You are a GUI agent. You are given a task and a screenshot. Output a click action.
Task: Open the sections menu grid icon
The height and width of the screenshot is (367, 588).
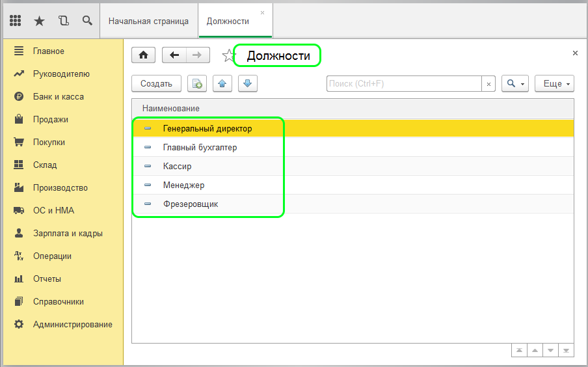tap(16, 21)
